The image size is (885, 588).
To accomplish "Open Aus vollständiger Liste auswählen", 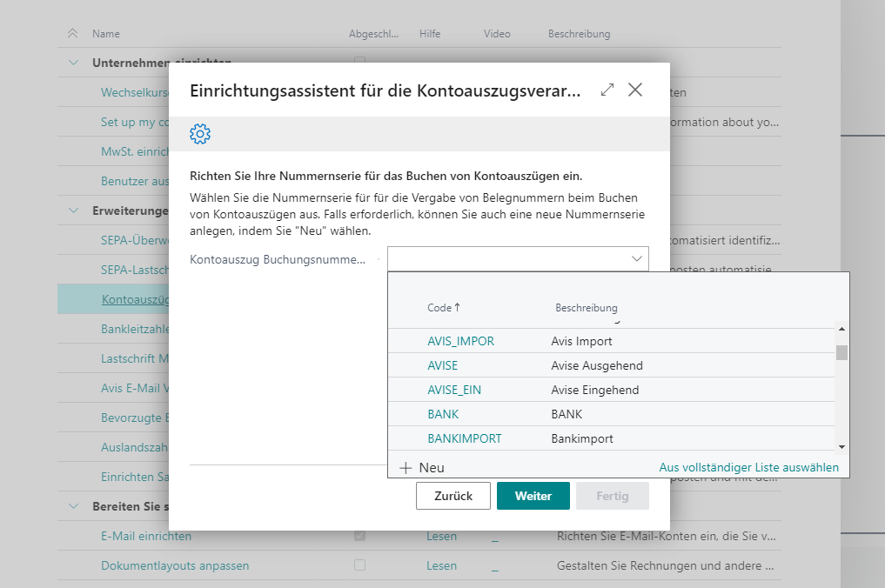I will click(748, 467).
